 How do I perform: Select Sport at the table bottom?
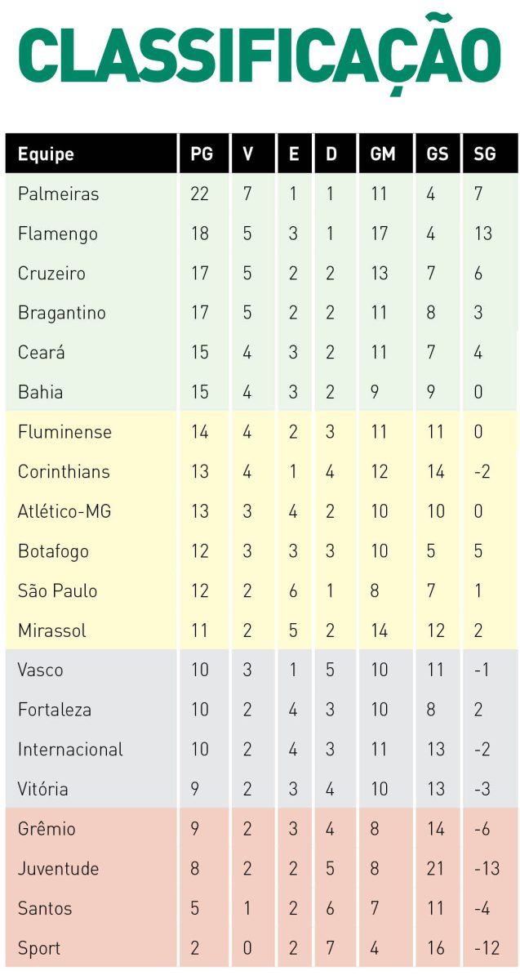coord(39,948)
